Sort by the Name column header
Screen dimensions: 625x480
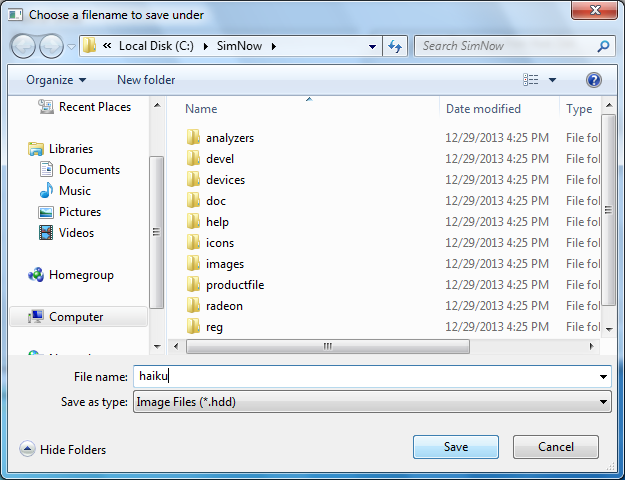click(x=201, y=109)
